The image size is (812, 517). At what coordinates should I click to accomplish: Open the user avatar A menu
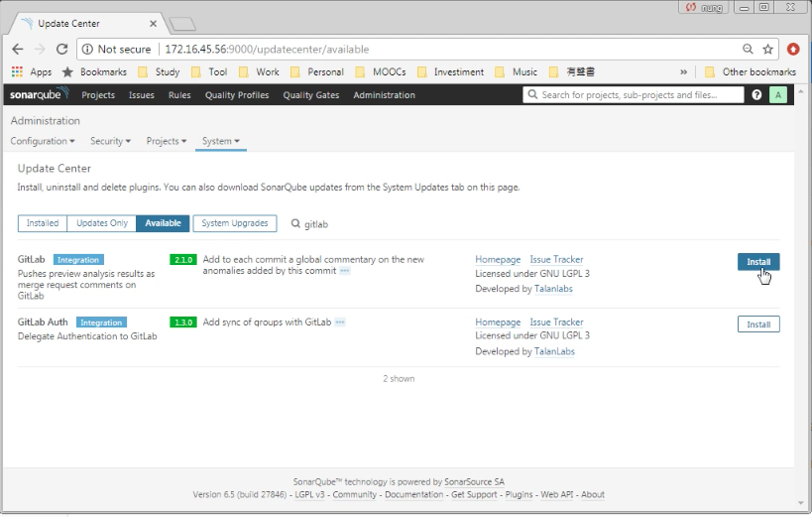click(778, 95)
